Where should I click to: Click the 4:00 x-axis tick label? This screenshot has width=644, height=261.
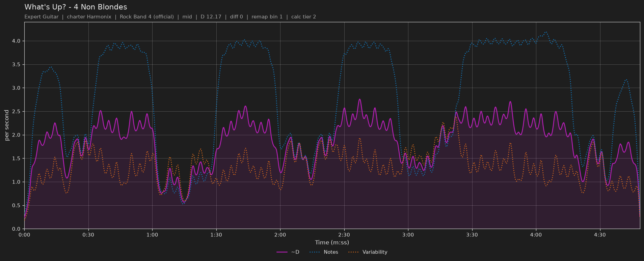536,235
